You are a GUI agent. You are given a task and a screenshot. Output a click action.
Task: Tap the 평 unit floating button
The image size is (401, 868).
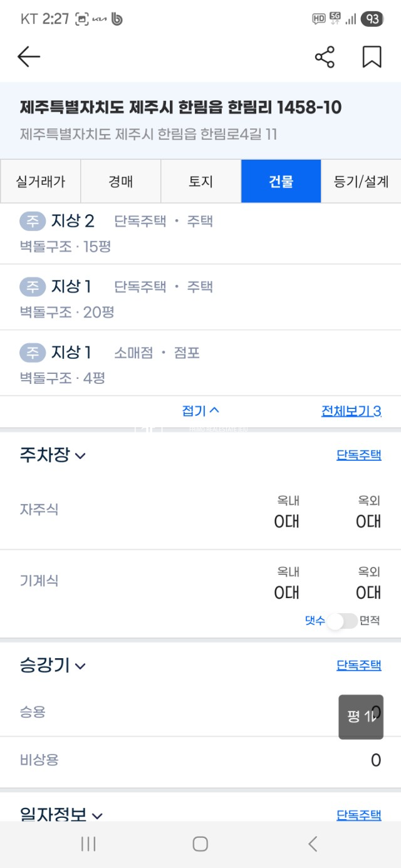pos(361,716)
